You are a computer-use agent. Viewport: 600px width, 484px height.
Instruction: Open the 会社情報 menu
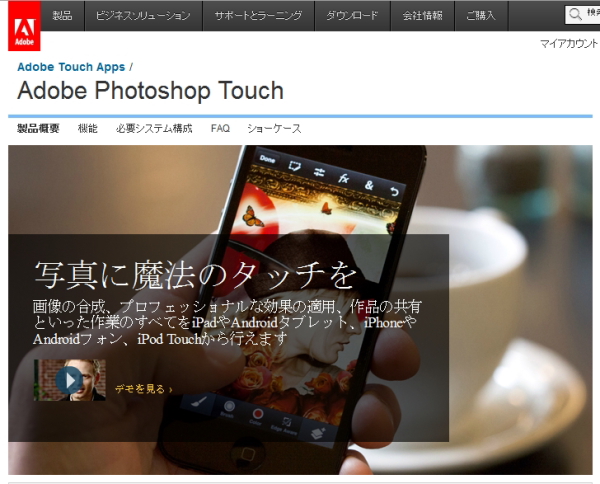[x=424, y=15]
